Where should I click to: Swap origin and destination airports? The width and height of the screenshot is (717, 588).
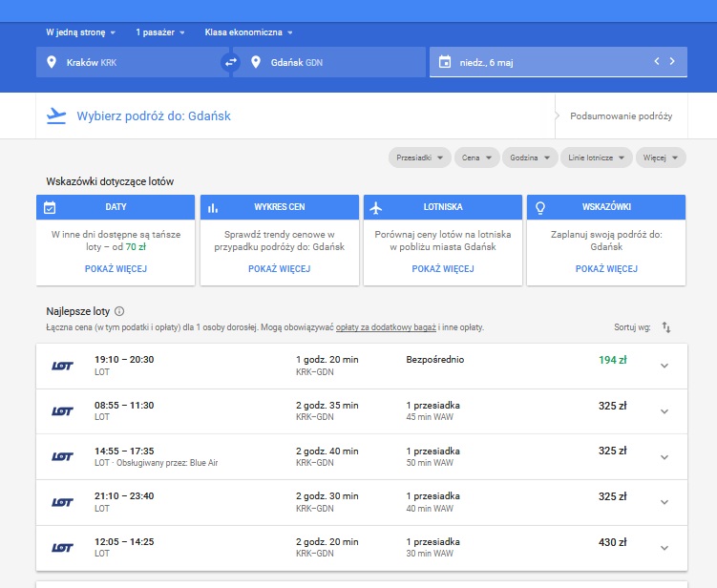(231, 62)
